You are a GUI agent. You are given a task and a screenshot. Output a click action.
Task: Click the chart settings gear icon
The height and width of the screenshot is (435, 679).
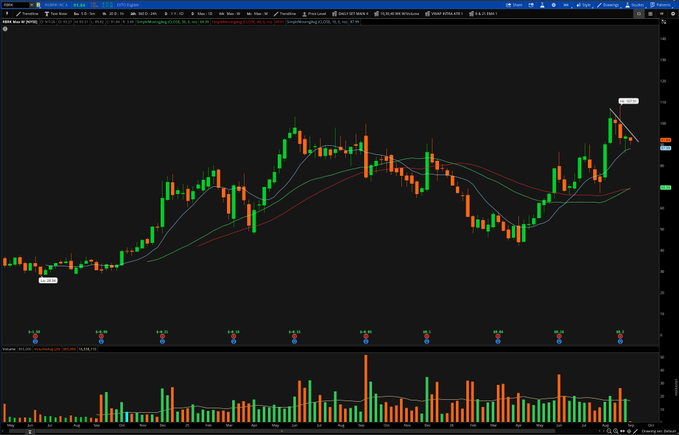click(553, 5)
